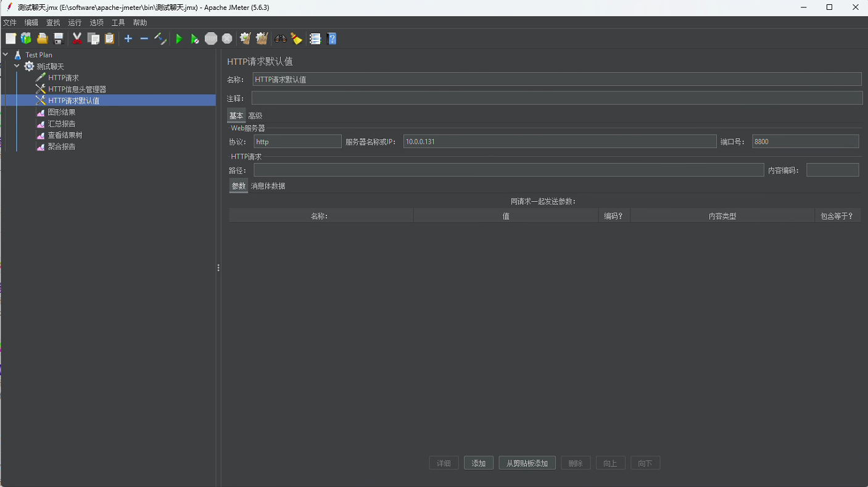This screenshot has height=487, width=868.
Task: Switch to the 消息体数据 tab
Action: pyautogui.click(x=268, y=186)
